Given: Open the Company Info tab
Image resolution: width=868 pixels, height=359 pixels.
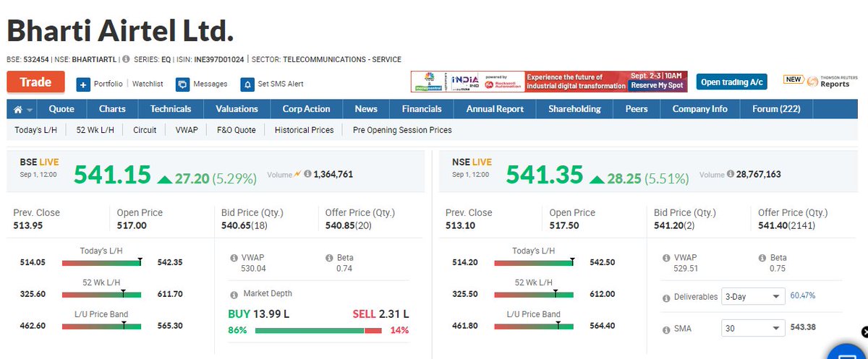Looking at the screenshot, I should click(x=699, y=109).
